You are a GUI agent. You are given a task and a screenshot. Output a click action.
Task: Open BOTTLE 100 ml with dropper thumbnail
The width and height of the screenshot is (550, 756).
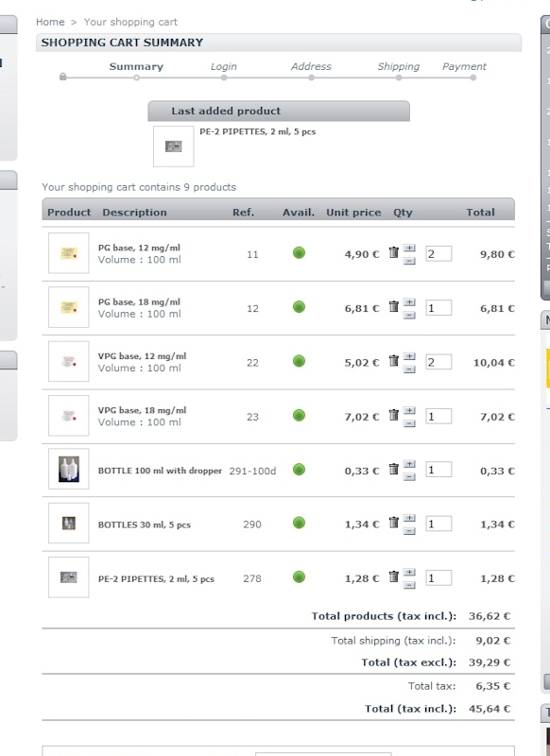68,469
